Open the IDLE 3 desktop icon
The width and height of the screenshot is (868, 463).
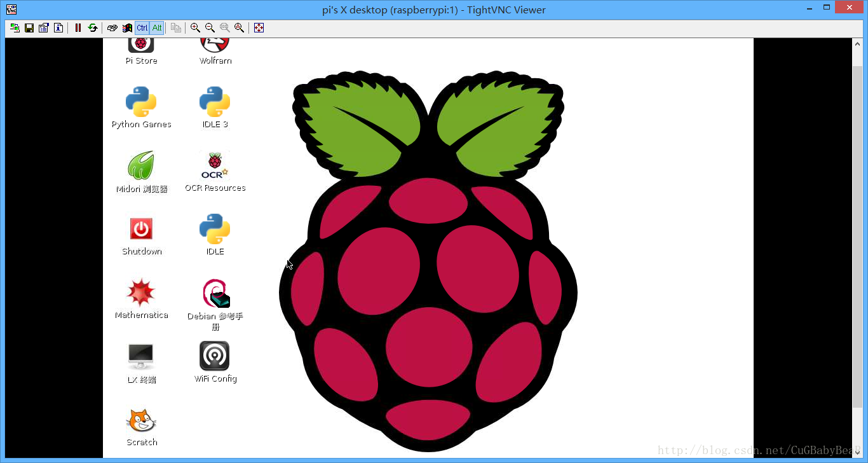[215, 102]
